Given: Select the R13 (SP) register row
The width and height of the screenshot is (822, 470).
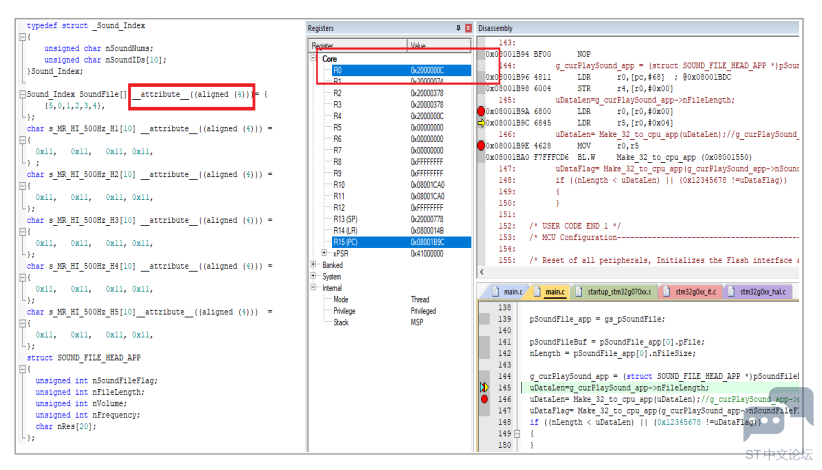Looking at the screenshot, I should [401, 219].
